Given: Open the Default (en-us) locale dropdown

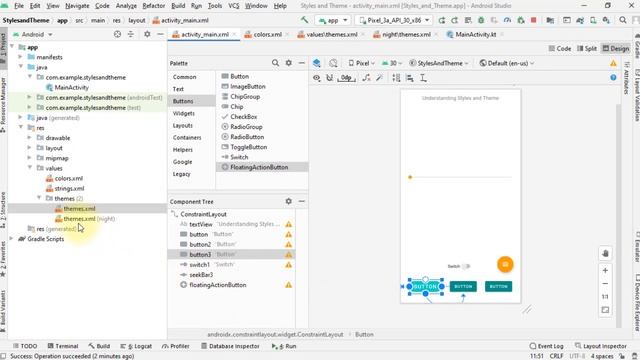Looking at the screenshot, I should [507, 63].
